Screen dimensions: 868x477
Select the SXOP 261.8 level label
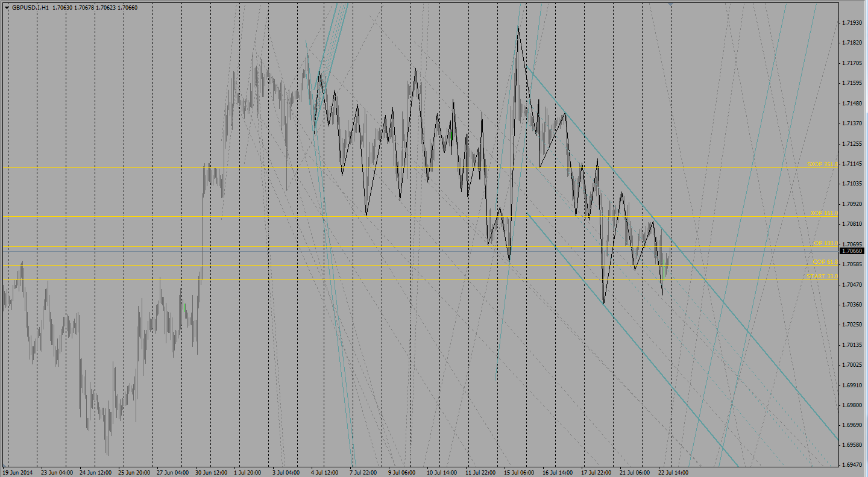pyautogui.click(x=822, y=164)
